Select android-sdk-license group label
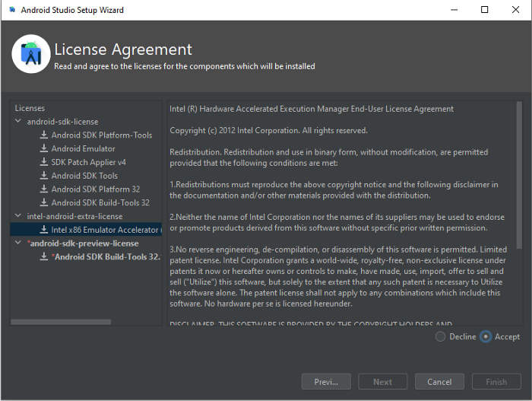Image resolution: width=532 pixels, height=401 pixels. pyautogui.click(x=63, y=121)
